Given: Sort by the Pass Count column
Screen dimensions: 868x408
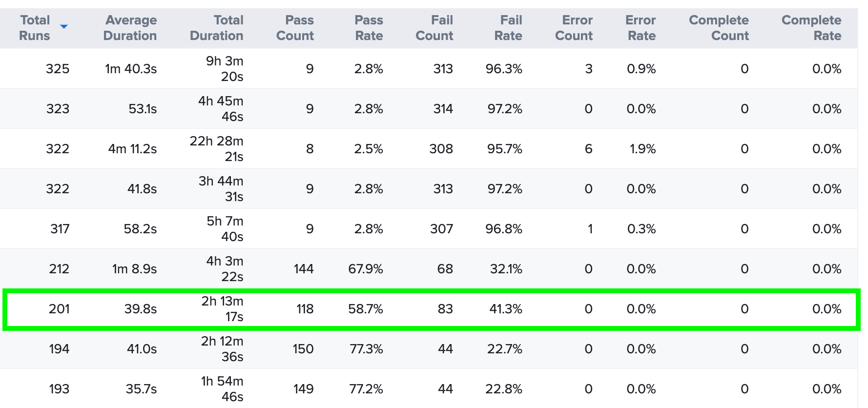Looking at the screenshot, I should tap(295, 28).
